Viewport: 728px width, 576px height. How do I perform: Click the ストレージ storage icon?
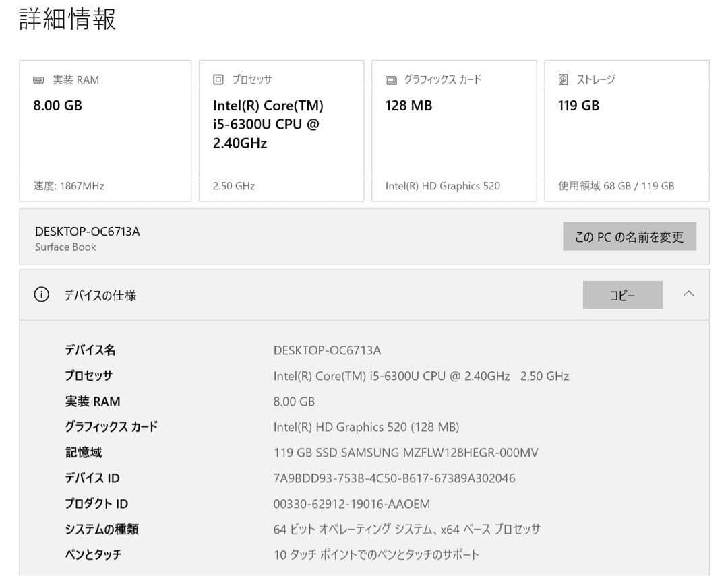[564, 79]
